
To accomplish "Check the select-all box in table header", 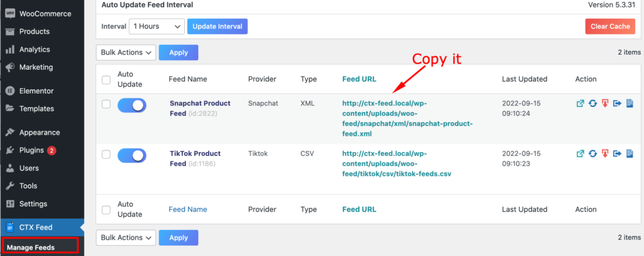I will [106, 80].
